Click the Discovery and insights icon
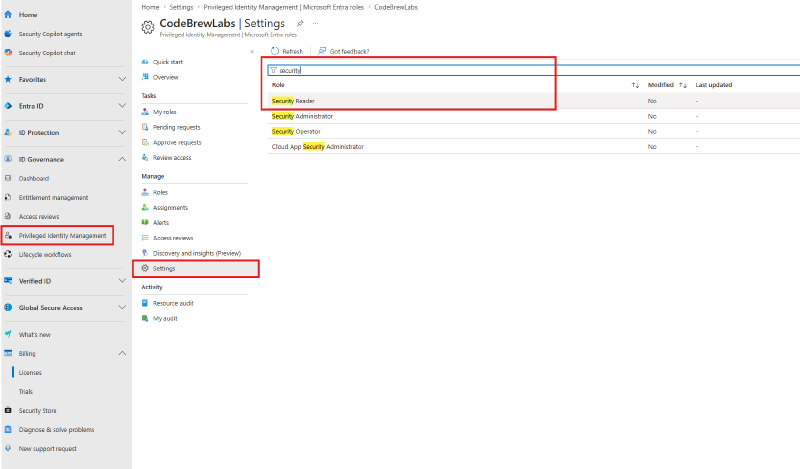 (x=145, y=253)
